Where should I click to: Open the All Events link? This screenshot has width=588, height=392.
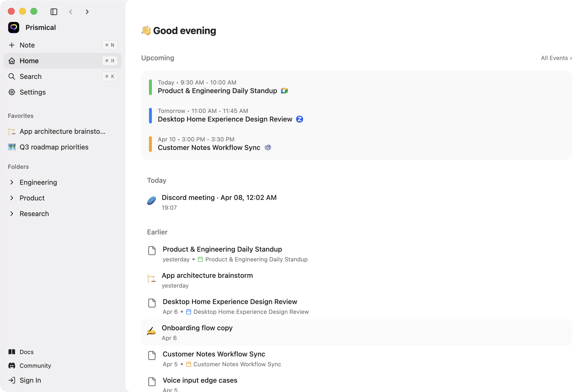pos(556,58)
